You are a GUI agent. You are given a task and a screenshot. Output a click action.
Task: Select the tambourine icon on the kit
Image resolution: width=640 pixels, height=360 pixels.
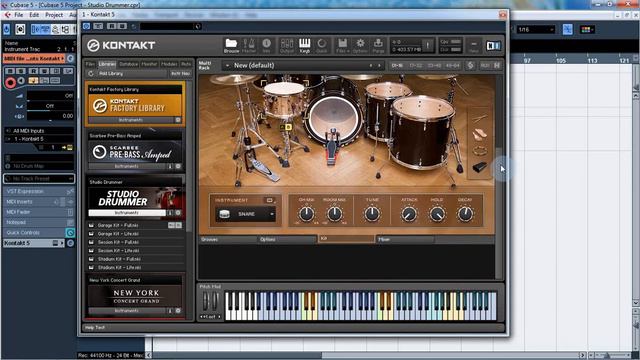tap(480, 151)
